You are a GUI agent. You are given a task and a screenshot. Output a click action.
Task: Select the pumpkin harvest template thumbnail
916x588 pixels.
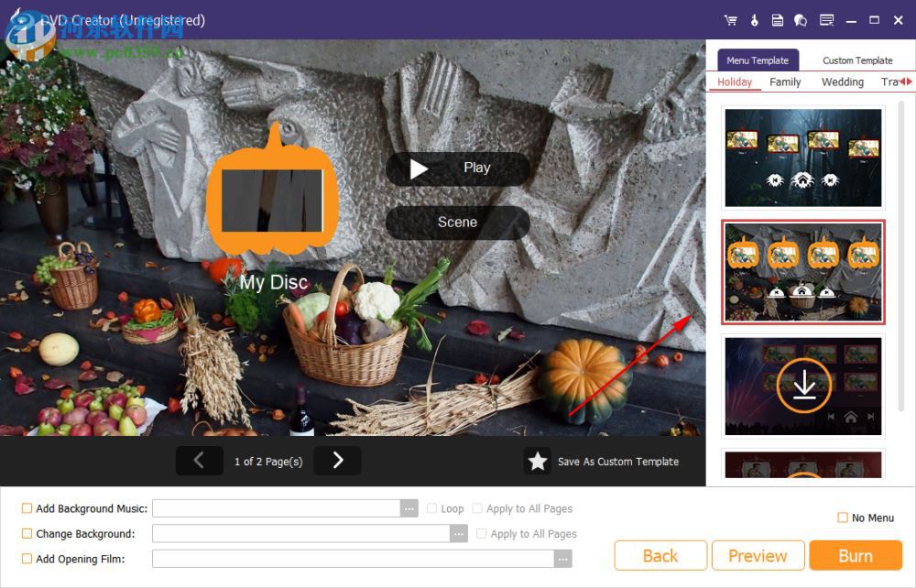[803, 272]
